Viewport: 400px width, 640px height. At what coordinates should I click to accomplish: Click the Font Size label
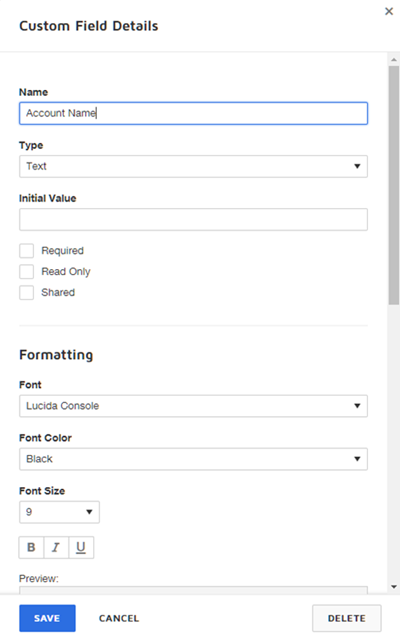tap(42, 491)
